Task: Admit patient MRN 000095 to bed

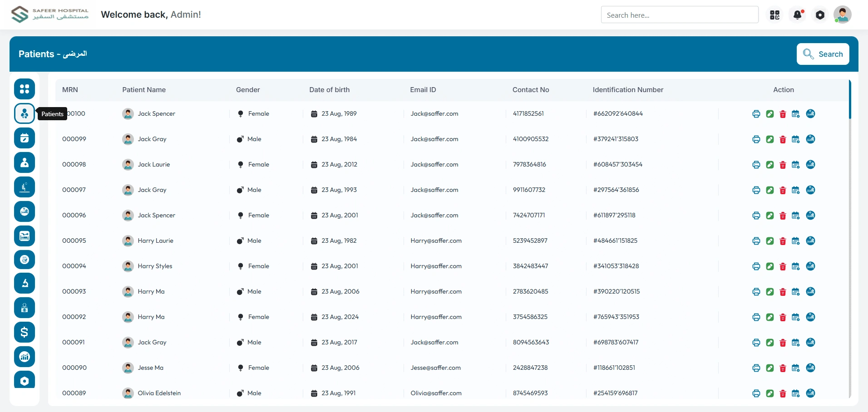Action: [x=810, y=240]
